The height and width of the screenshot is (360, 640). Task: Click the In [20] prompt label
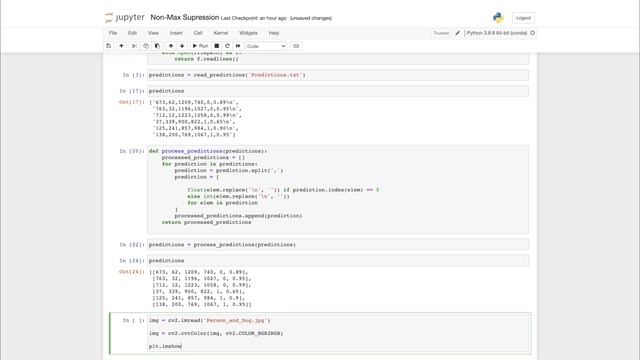(131, 151)
